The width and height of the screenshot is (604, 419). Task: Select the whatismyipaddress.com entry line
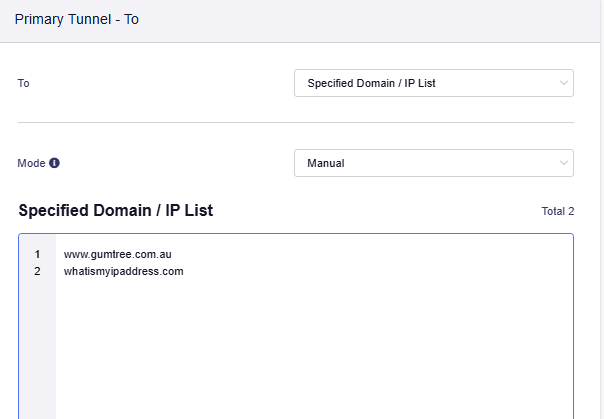124,272
